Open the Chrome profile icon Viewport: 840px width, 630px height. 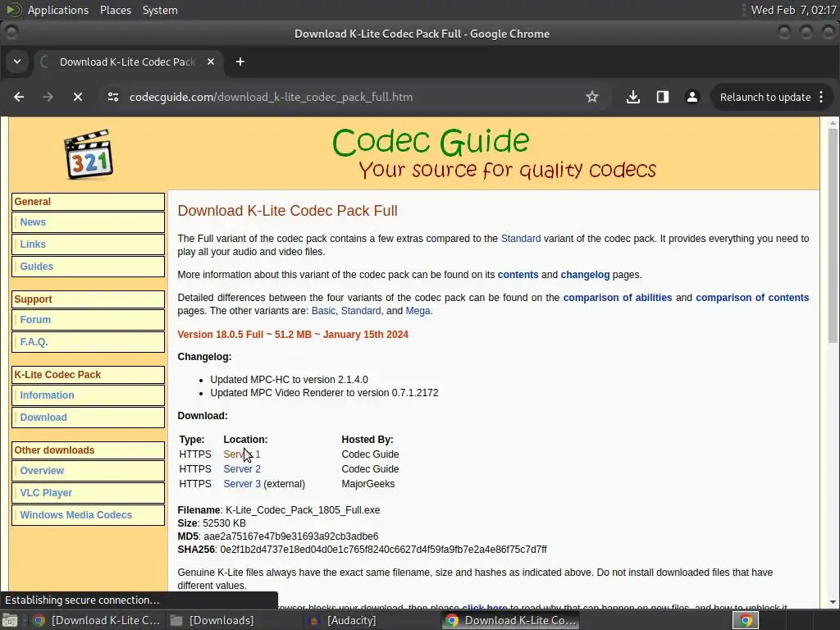point(692,97)
